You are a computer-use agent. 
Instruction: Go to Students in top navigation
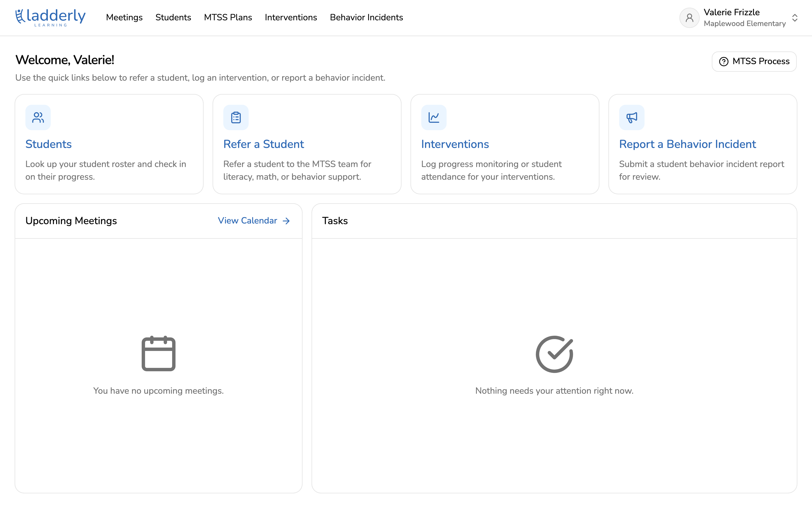coord(173,18)
